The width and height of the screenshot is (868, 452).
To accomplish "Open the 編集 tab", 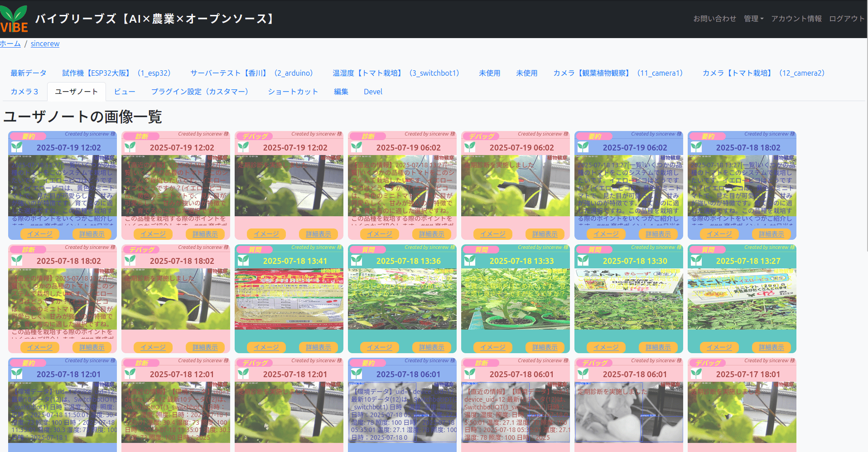I will click(341, 92).
